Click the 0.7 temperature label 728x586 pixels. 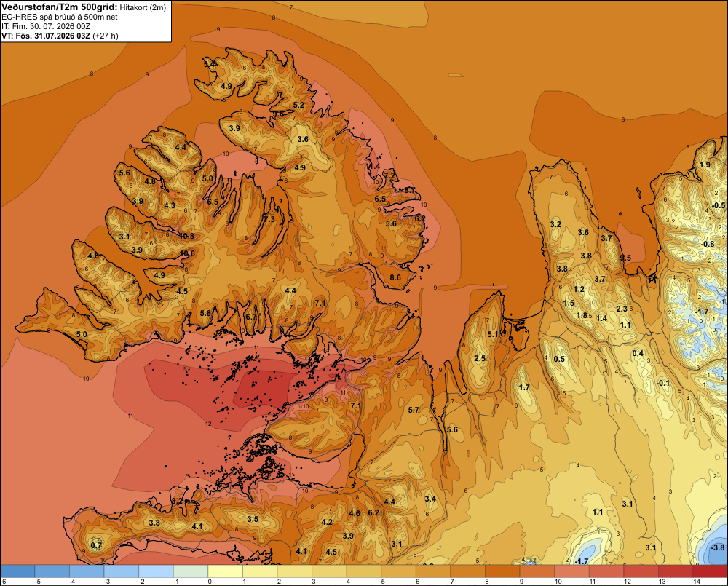click(x=96, y=546)
